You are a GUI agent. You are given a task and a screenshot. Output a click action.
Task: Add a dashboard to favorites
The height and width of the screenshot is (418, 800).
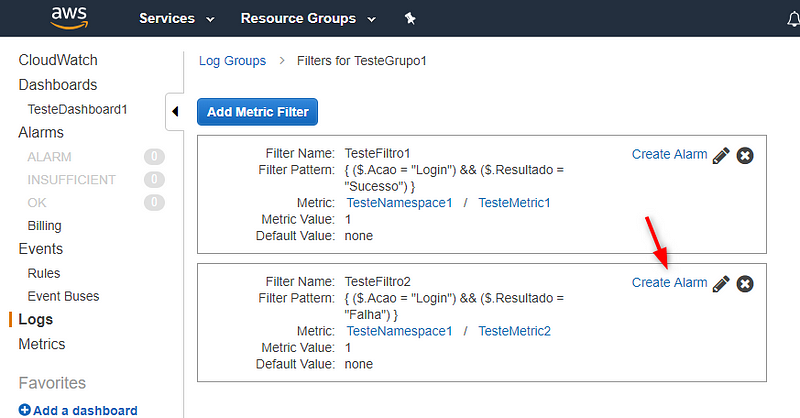click(x=85, y=410)
